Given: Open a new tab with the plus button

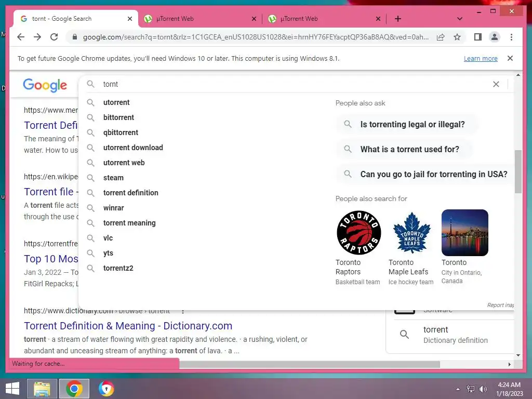Looking at the screenshot, I should coord(398,19).
